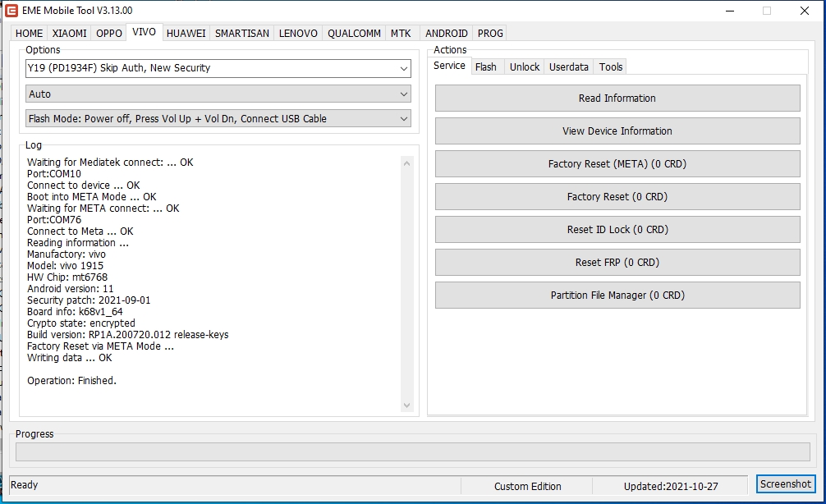Click 'Board info: k68v1_64' log line
The width and height of the screenshot is (826, 504).
click(x=75, y=312)
